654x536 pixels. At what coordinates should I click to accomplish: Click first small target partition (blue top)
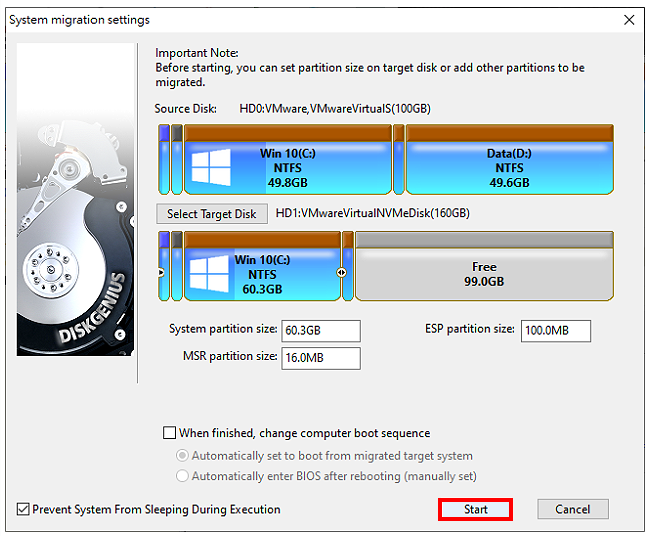[x=164, y=266]
